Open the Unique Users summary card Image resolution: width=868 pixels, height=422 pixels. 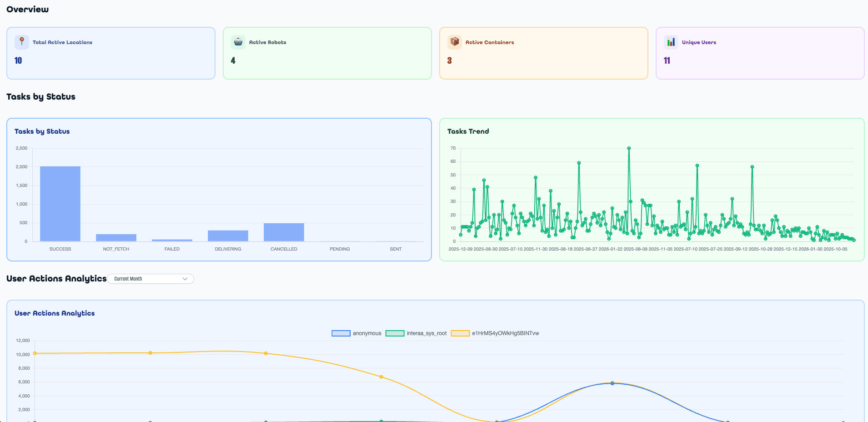tap(760, 53)
